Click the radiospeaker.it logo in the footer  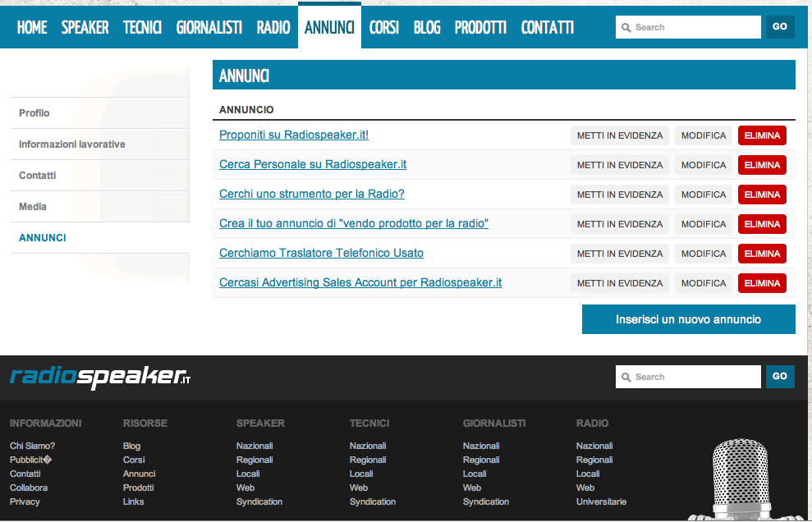(100, 377)
